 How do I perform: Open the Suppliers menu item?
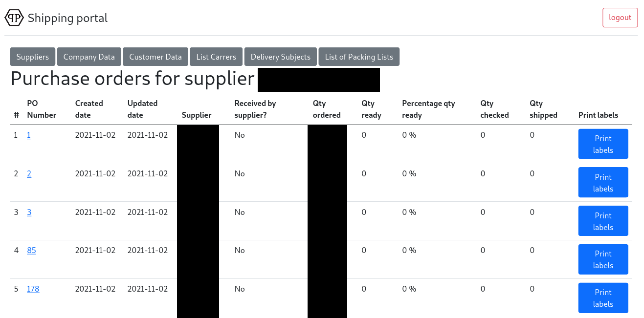point(33,57)
